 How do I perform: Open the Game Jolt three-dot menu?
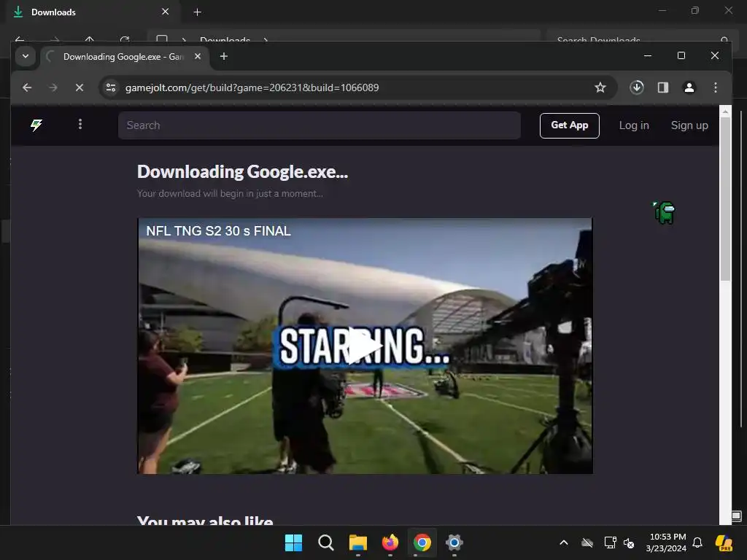(x=80, y=124)
